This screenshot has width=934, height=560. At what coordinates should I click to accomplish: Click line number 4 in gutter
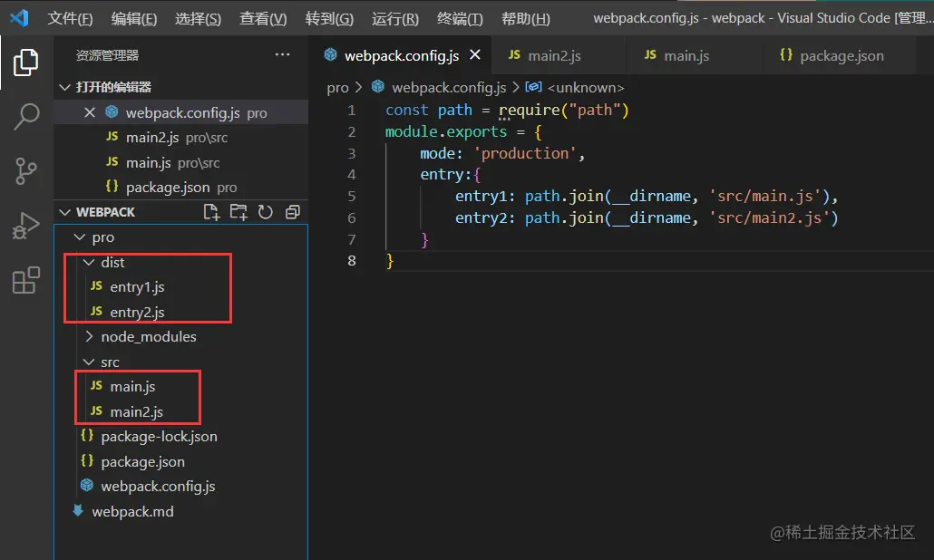coord(352,174)
